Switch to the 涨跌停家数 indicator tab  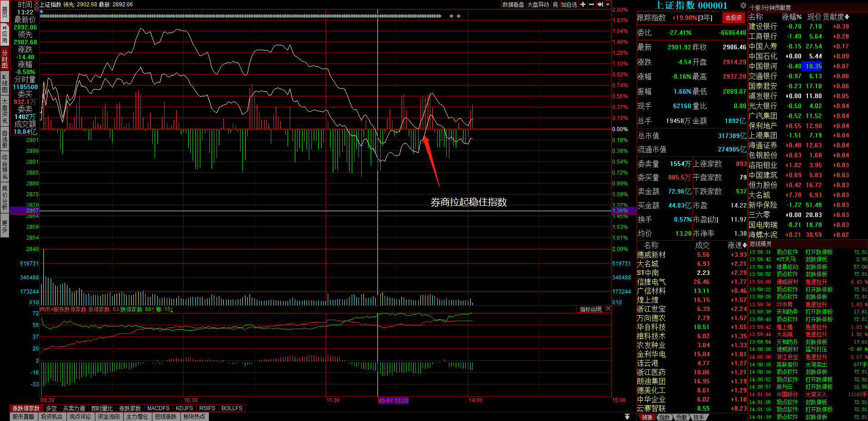click(26, 408)
